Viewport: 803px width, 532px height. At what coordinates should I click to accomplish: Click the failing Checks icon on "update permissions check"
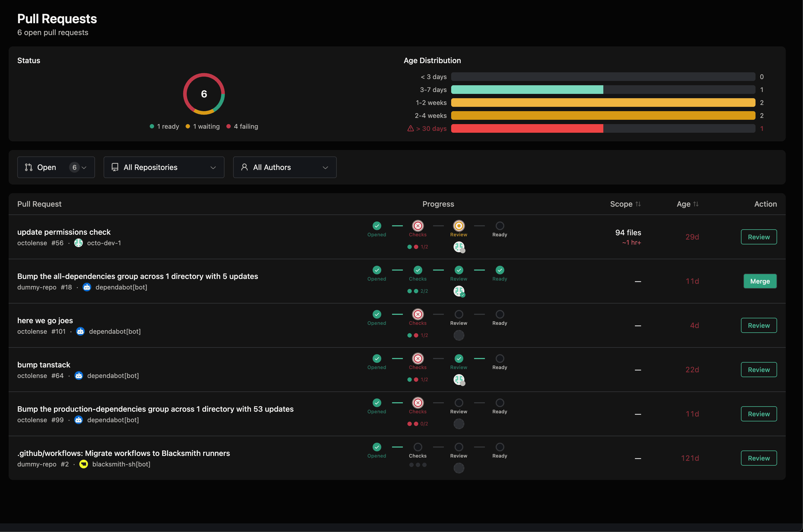point(418,226)
